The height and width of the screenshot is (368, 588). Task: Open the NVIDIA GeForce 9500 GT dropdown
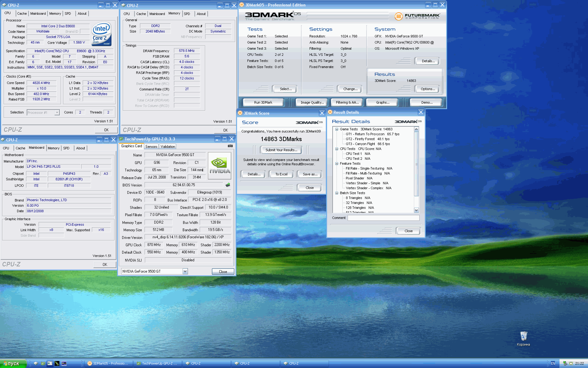185,271
